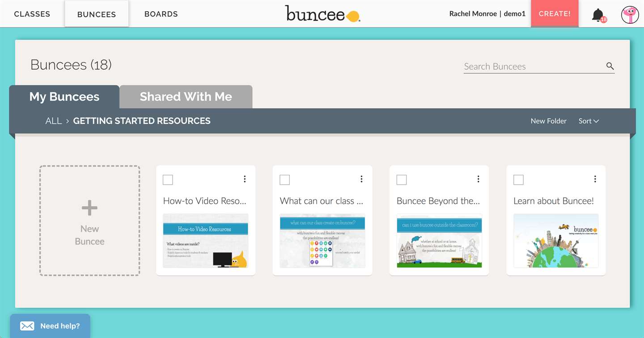Expand the Sort dropdown
This screenshot has width=644, height=338.
point(589,121)
